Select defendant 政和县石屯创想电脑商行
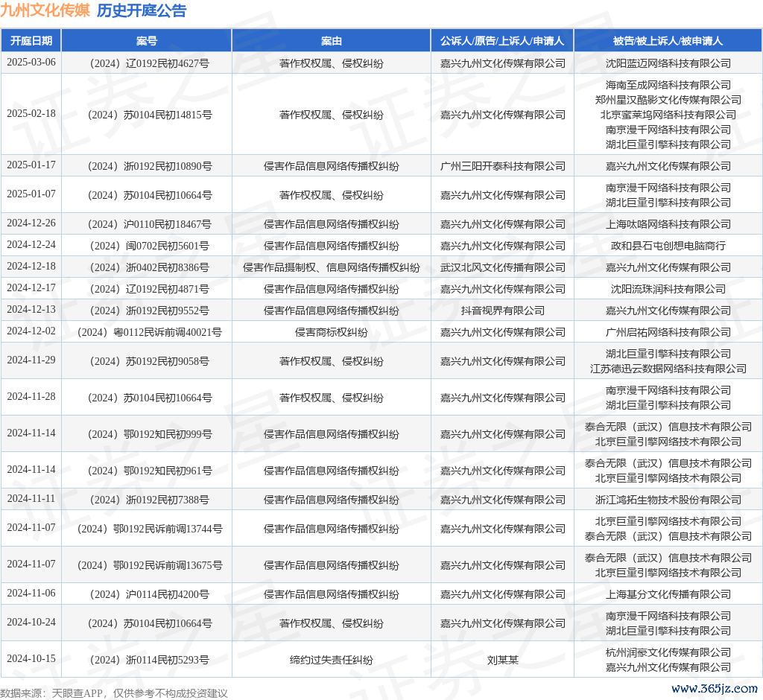Viewport: 763px width, 700px height. tap(668, 246)
